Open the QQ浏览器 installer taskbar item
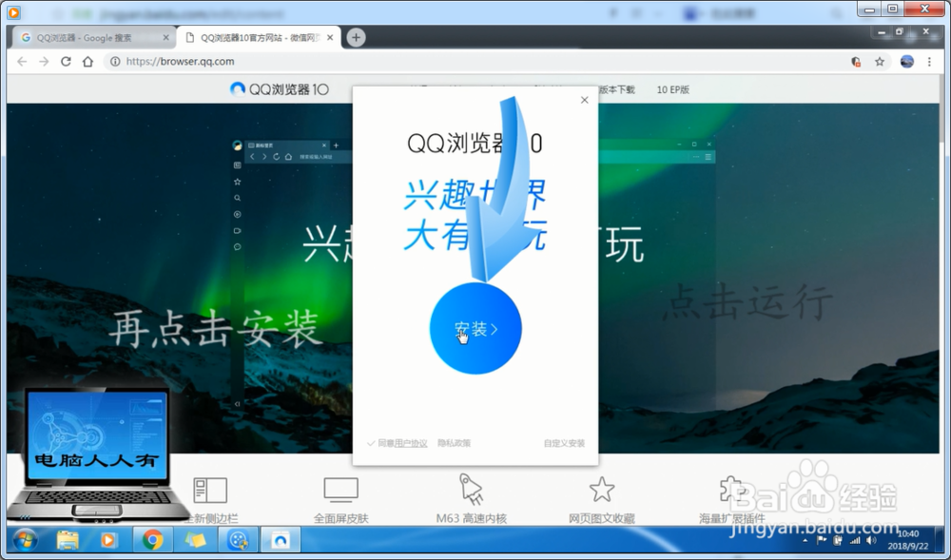 coord(281,539)
